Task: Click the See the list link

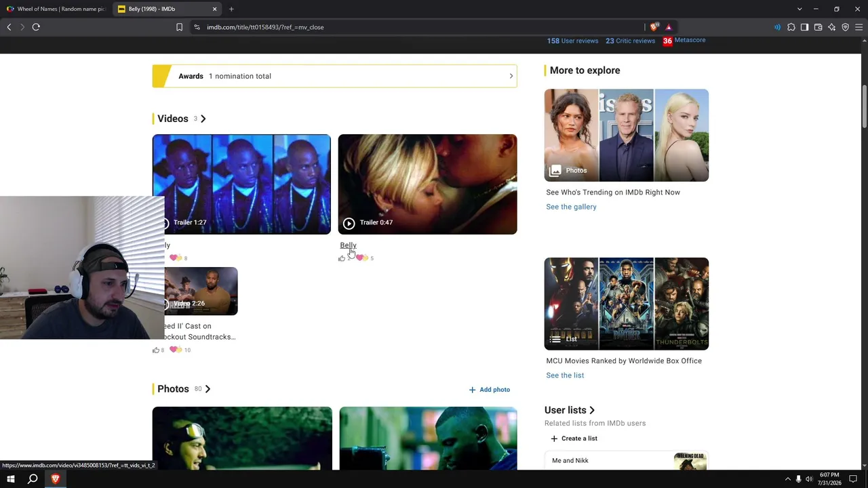Action: point(565,375)
